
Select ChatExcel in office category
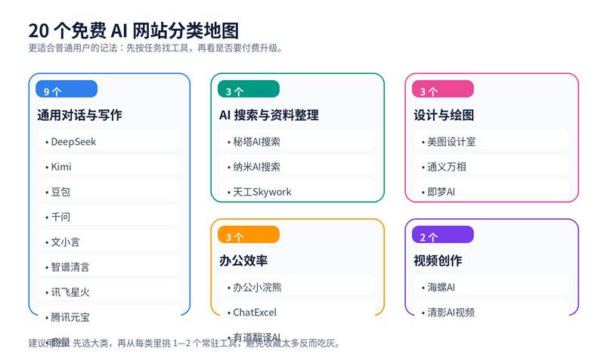297,312
